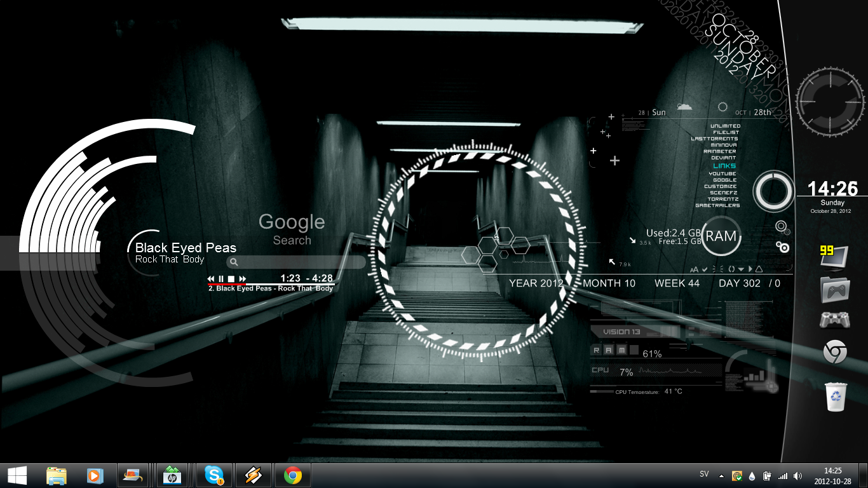Open the volume control in the system tray
Image resolution: width=868 pixels, height=488 pixels.
[797, 476]
